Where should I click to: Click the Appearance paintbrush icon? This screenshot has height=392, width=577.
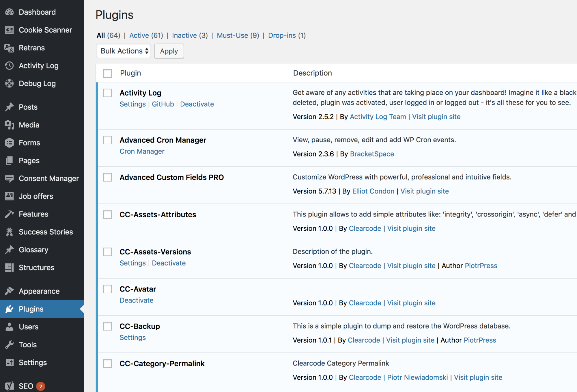(x=9, y=291)
